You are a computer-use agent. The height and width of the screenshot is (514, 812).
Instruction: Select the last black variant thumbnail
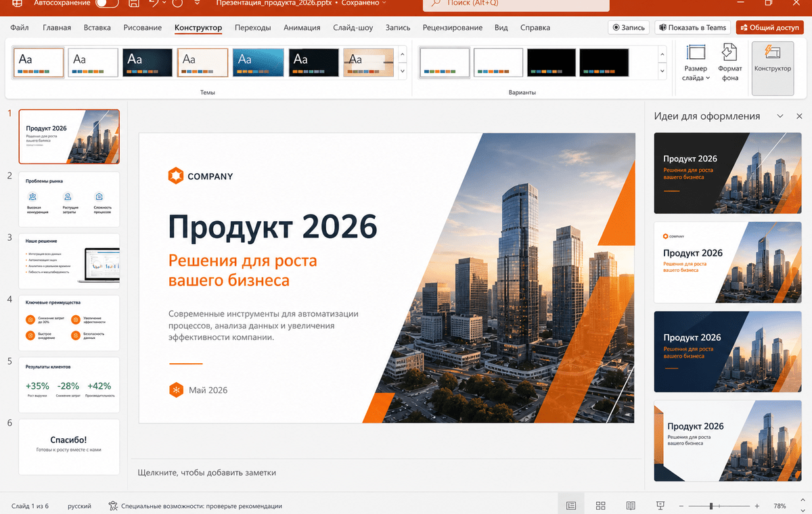pos(604,62)
